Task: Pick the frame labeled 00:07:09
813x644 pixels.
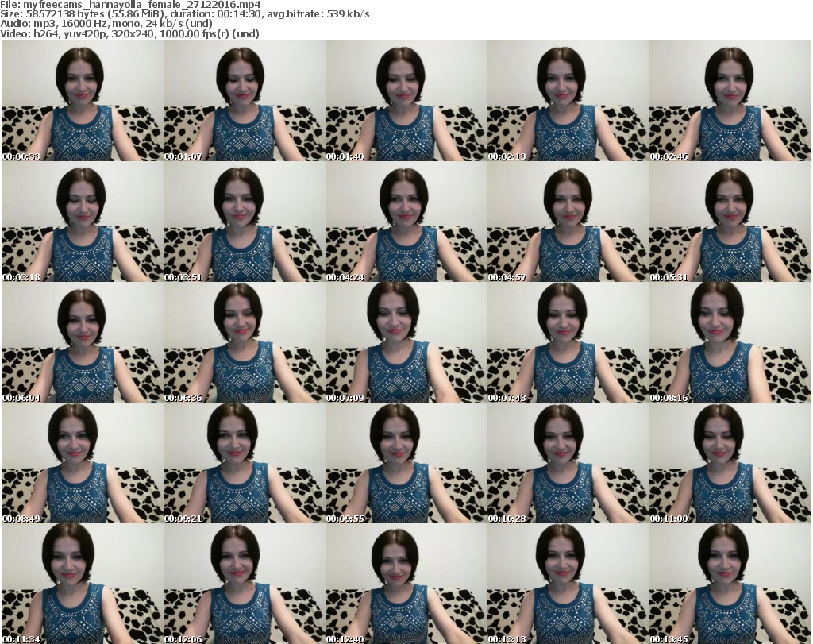Action: click(x=406, y=342)
